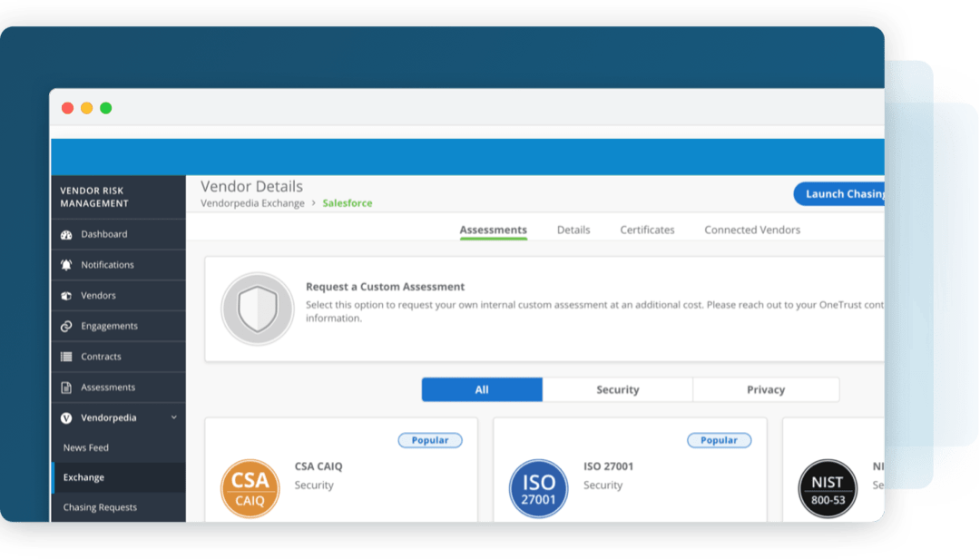Click the Security label under CSA CAIQ

pos(314,485)
